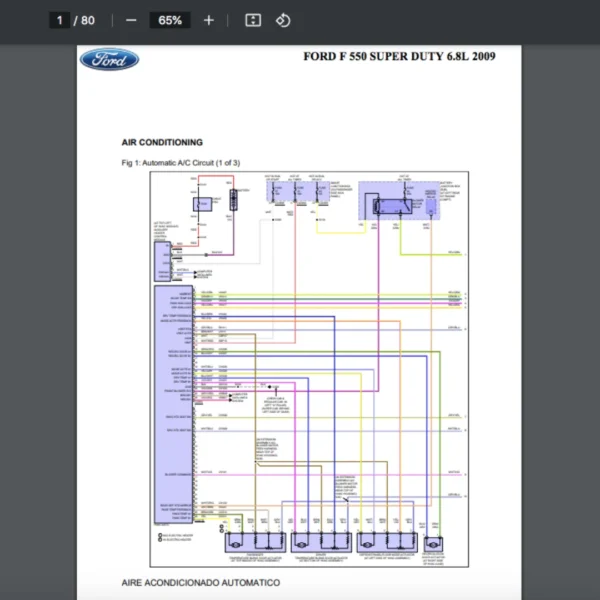The height and width of the screenshot is (600, 600).
Task: Click the AIR CONDITIONING heading
Action: click(x=162, y=142)
